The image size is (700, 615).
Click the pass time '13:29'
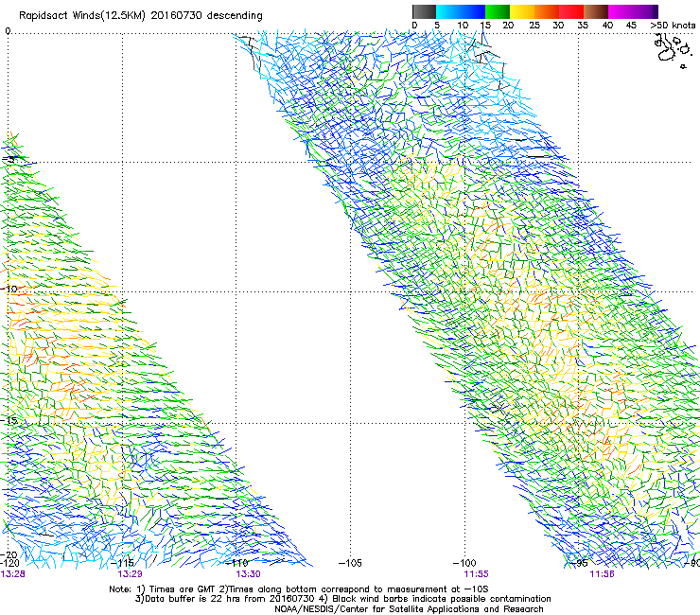click(130, 574)
